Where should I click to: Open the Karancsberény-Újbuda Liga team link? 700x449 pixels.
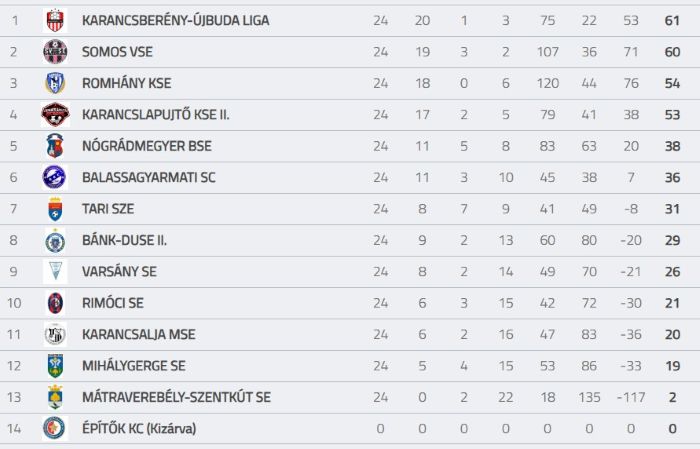point(175,21)
